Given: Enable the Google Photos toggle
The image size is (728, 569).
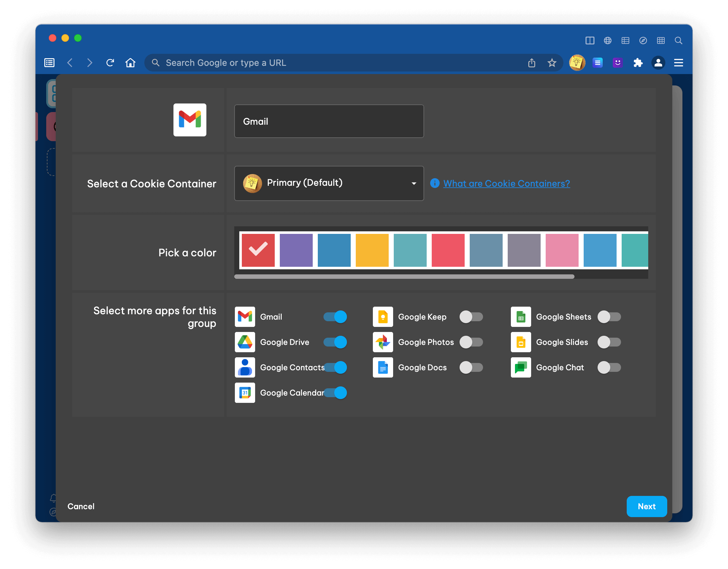Looking at the screenshot, I should 471,342.
